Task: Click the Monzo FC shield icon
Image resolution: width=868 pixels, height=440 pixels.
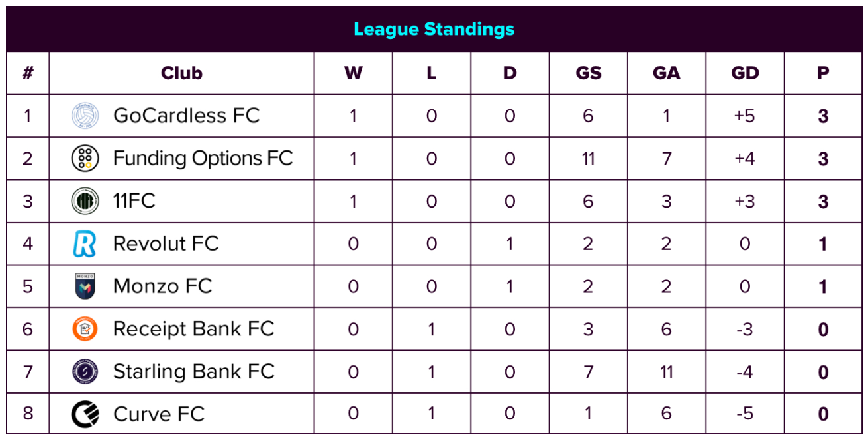Action: (x=85, y=286)
